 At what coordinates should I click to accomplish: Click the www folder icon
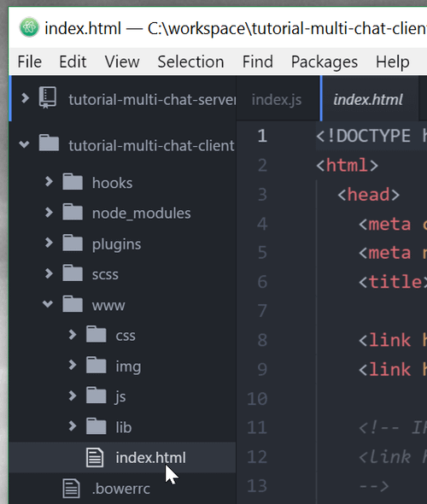pyautogui.click(x=73, y=304)
